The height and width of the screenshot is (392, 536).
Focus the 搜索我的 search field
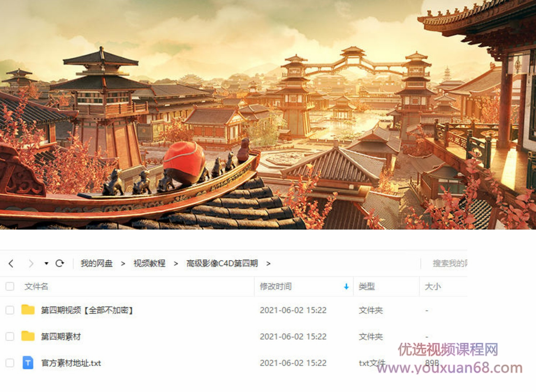tap(445, 263)
